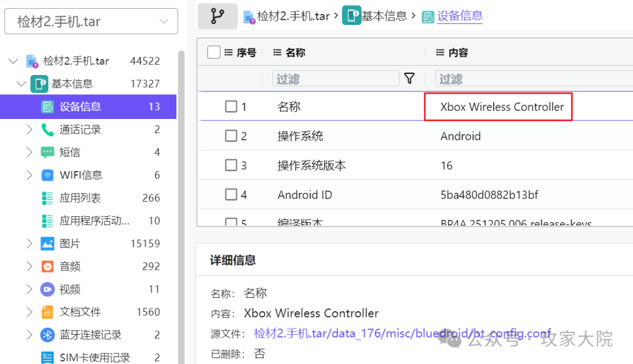Expand the 短信 node
633x364 pixels.
pyautogui.click(x=29, y=152)
